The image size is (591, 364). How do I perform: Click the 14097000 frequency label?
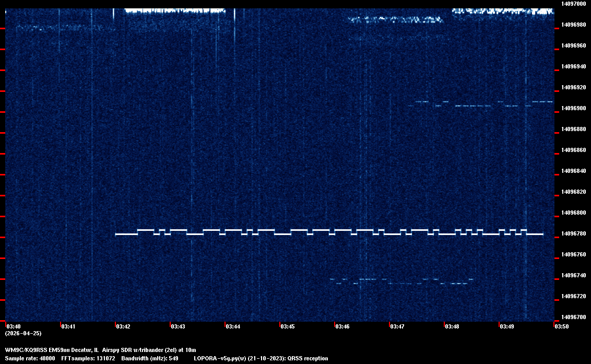(573, 4)
